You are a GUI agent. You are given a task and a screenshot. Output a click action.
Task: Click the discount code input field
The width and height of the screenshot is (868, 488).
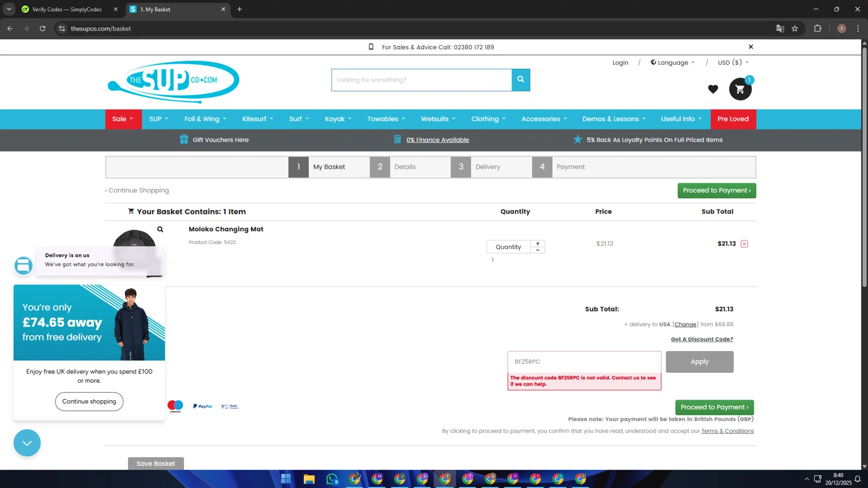pyautogui.click(x=584, y=362)
